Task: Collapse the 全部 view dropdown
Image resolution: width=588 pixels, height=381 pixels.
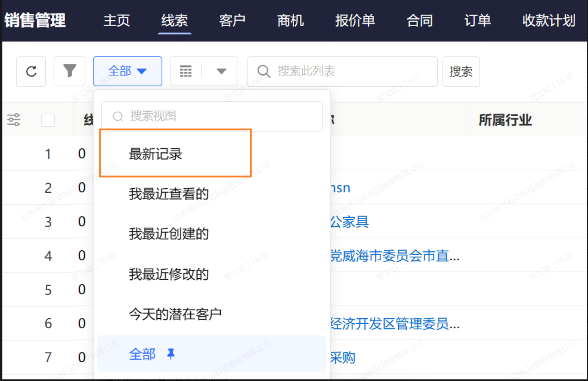Action: click(x=127, y=72)
